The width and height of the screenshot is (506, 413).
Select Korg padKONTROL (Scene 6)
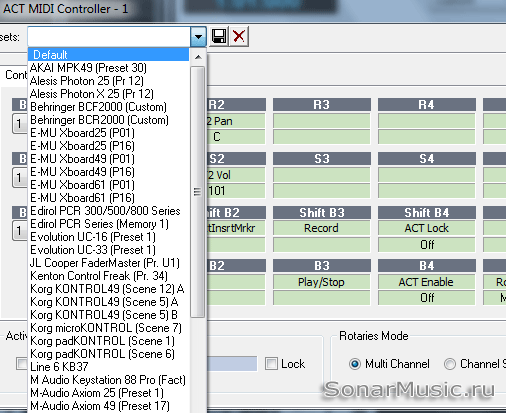(108, 354)
